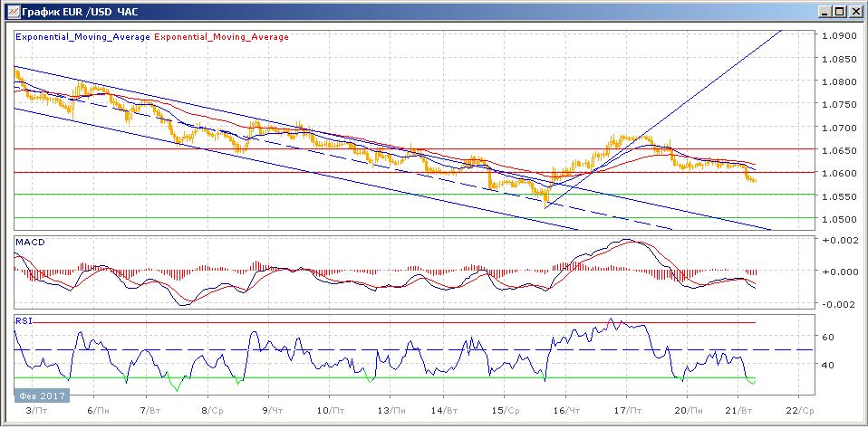Click the Фев 2017 month label

click(43, 396)
